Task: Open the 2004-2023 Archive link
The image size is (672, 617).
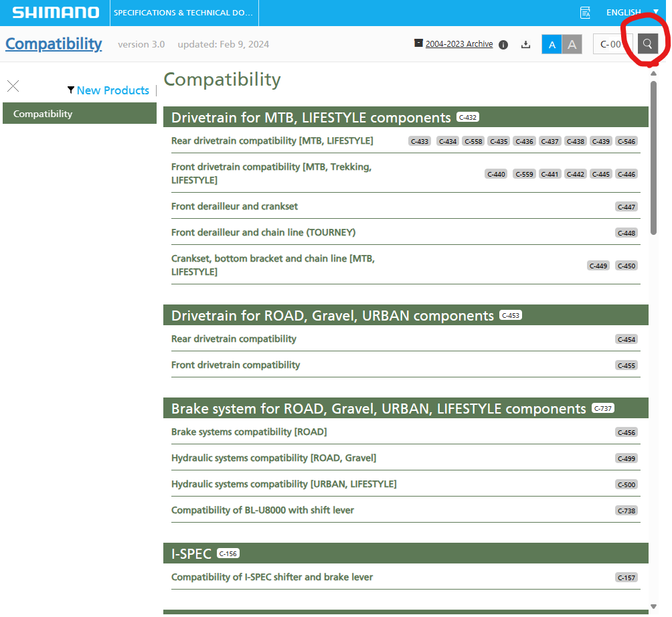Action: pyautogui.click(x=459, y=43)
